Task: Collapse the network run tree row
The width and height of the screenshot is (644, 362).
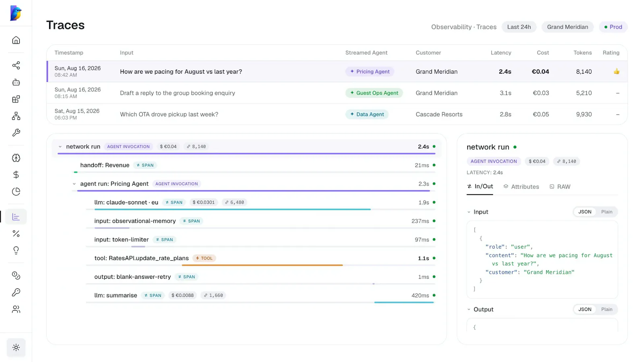Action: click(x=60, y=147)
